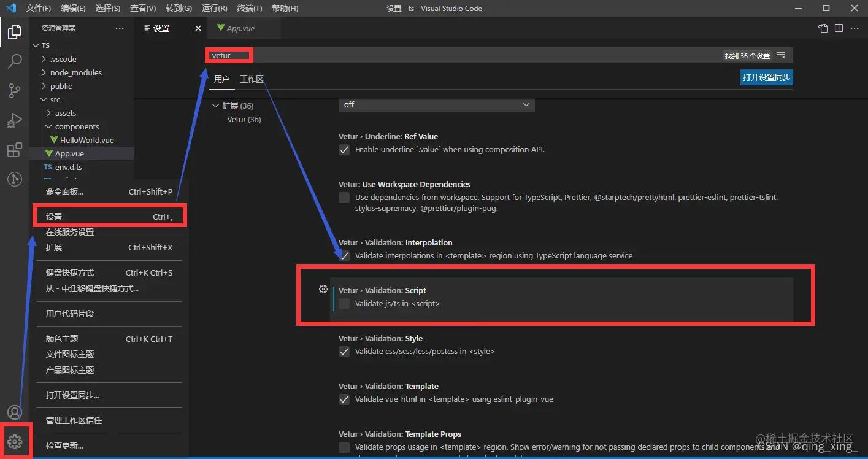Screen dimensions: 868x459
Task: Select 命令面板 menu entry
Action: [109, 191]
